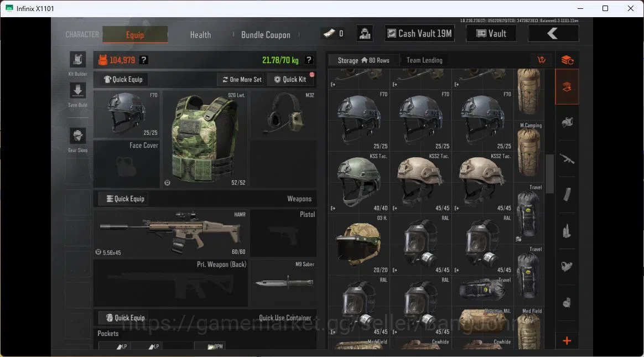Click the caliber icon beside 5.56x45
This screenshot has height=357, width=644.
pyautogui.click(x=98, y=252)
